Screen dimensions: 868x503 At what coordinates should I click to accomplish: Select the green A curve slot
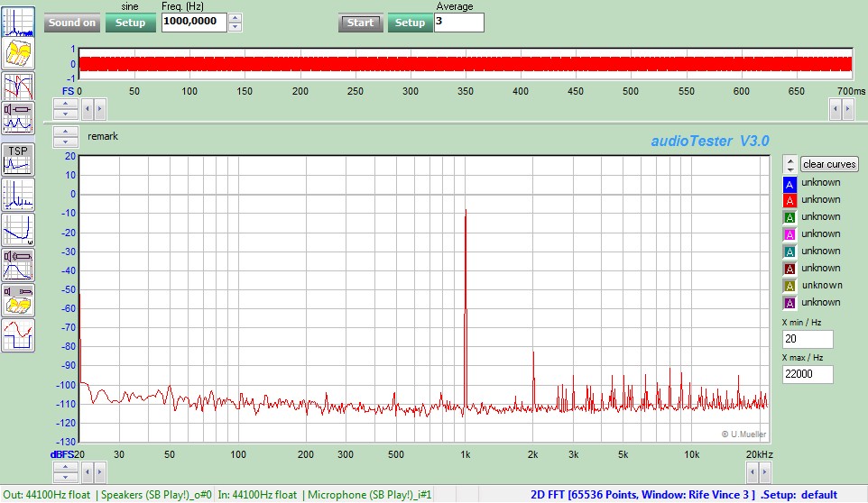790,217
